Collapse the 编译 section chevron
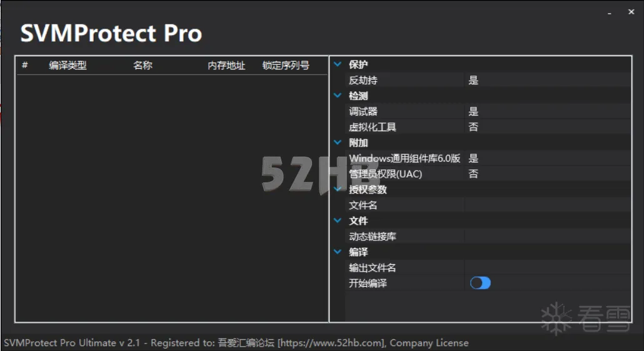This screenshot has height=351, width=644. 338,251
